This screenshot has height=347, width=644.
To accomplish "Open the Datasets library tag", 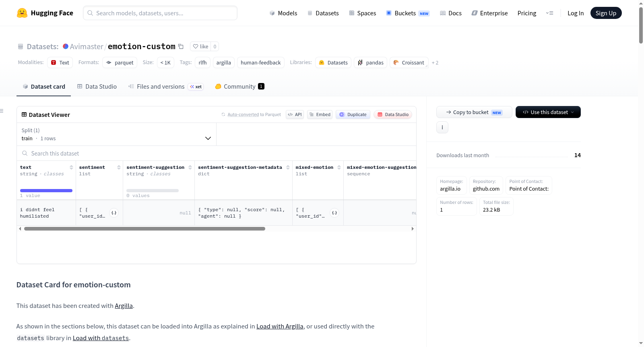I will coord(333,62).
